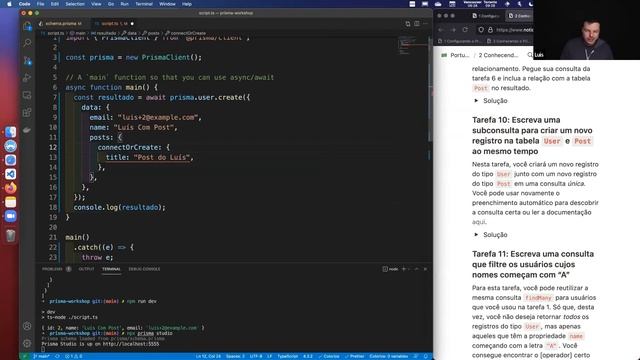Open the File menu
640x360 pixels.
coord(40,4)
